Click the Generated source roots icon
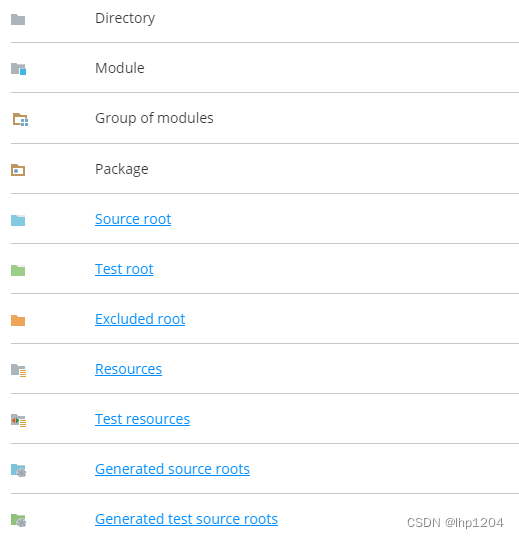Image resolution: width=519 pixels, height=539 pixels. click(x=19, y=470)
